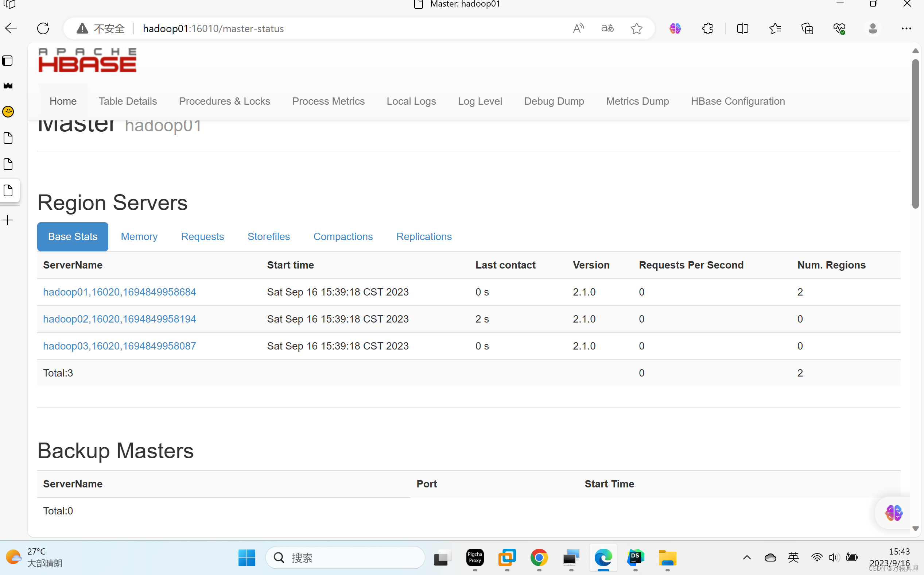The image size is (924, 575).
Task: Open hadoop03 region server link
Action: pyautogui.click(x=119, y=346)
